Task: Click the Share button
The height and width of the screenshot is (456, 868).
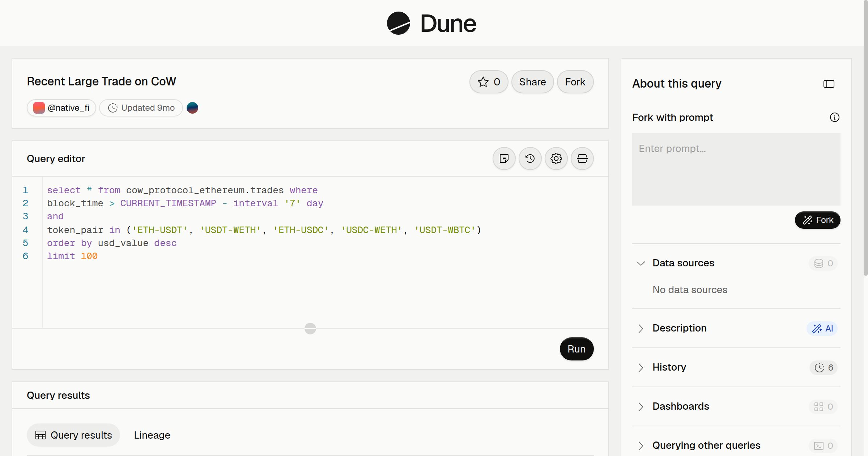Action: tap(532, 82)
